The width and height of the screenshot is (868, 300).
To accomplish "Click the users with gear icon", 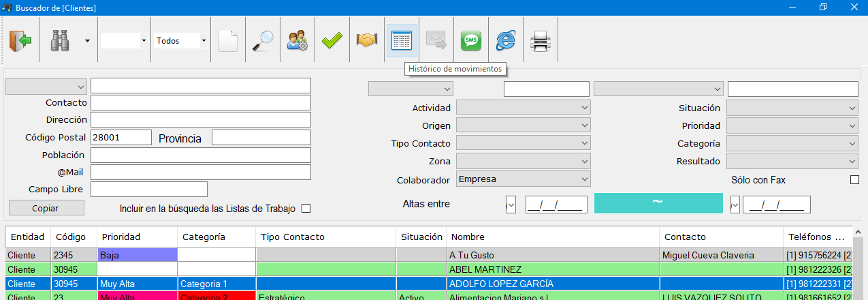I will 297,41.
